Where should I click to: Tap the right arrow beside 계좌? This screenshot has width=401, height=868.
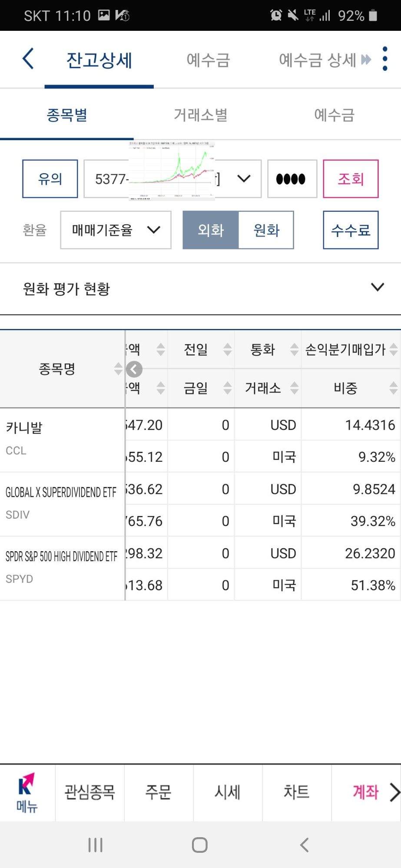(x=394, y=792)
